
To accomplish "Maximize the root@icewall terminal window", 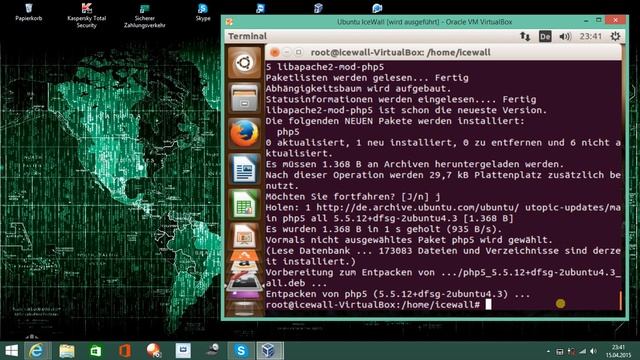I will pos(299,52).
